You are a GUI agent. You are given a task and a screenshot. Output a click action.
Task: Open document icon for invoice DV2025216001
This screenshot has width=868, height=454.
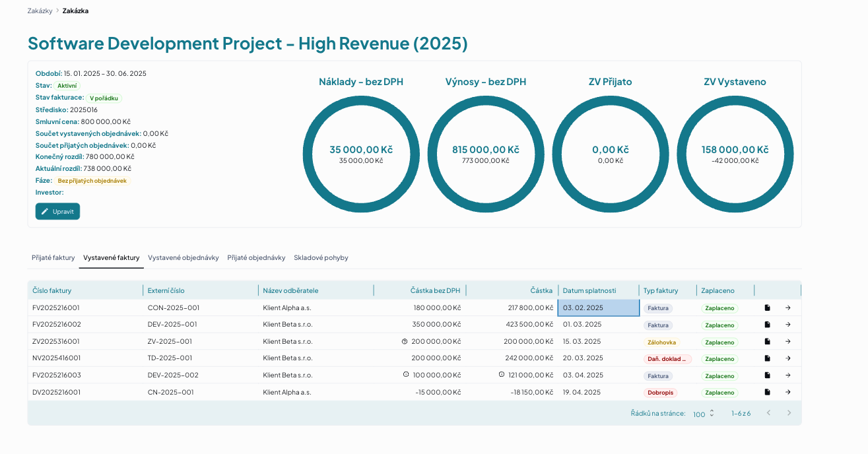767,392
